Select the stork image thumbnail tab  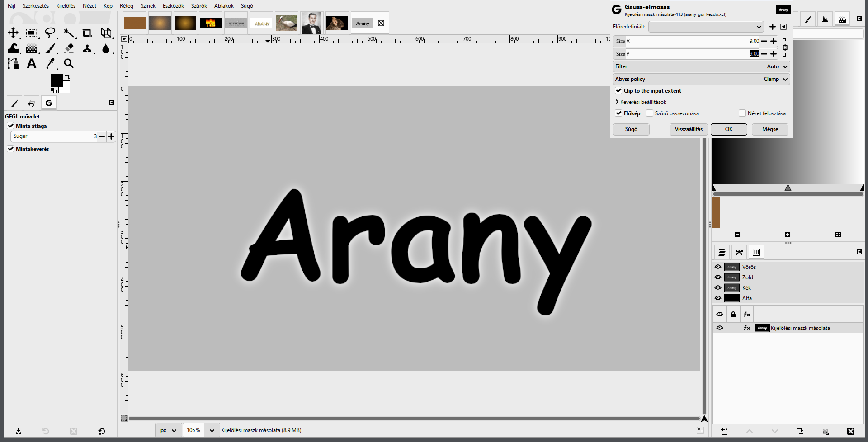[287, 23]
